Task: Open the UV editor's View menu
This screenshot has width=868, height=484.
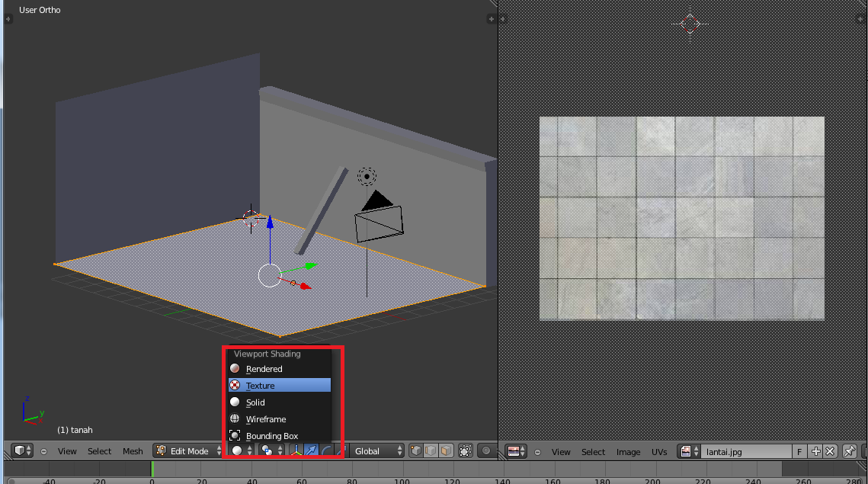Action: click(x=561, y=452)
